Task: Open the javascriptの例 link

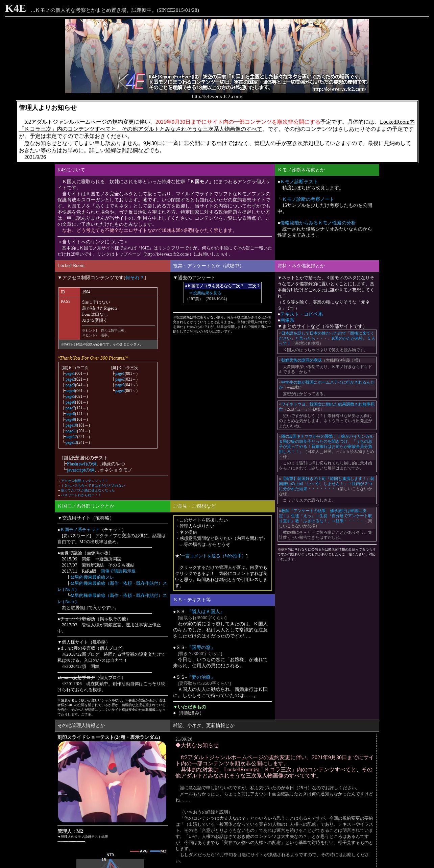Action: pos(81,470)
